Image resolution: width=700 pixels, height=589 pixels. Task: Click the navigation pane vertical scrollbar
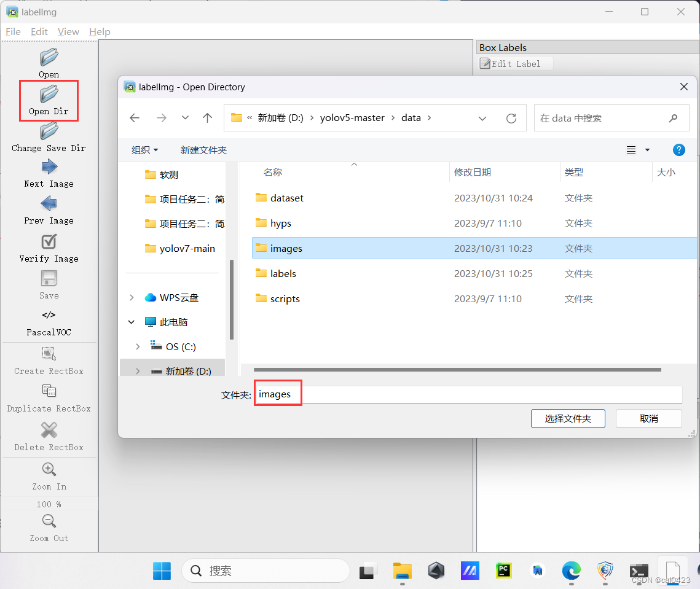232,300
